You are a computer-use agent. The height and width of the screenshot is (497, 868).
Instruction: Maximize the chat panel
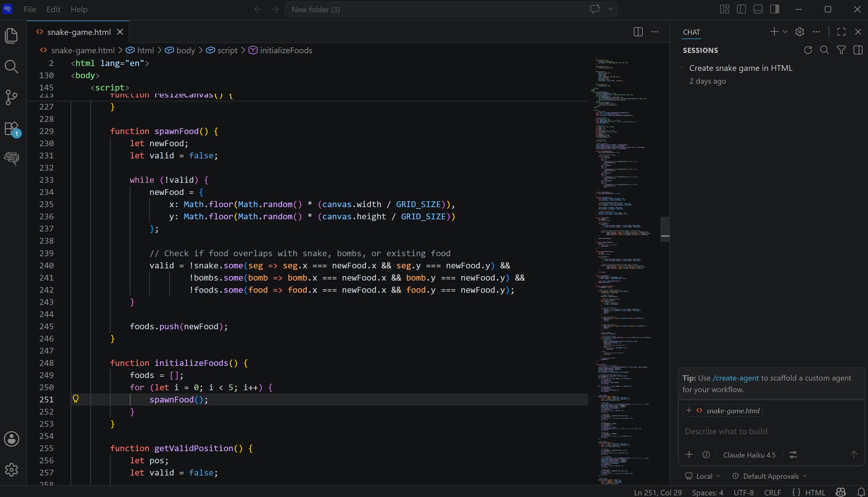point(841,32)
